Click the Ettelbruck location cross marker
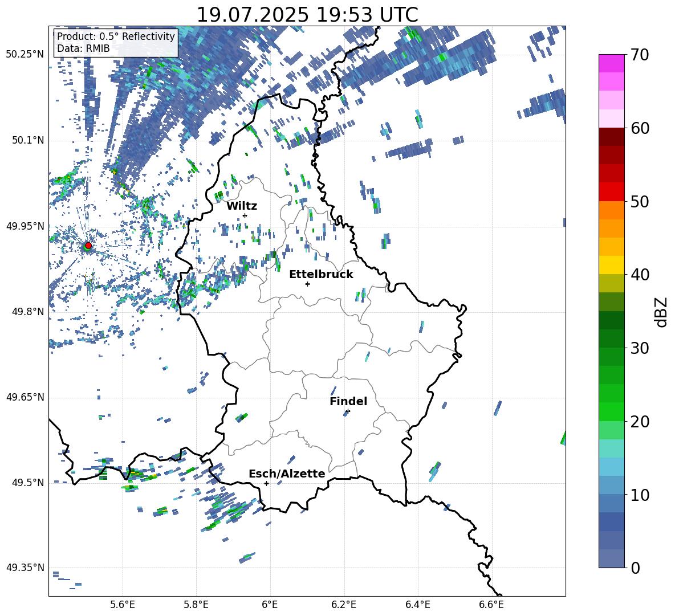 (x=307, y=284)
